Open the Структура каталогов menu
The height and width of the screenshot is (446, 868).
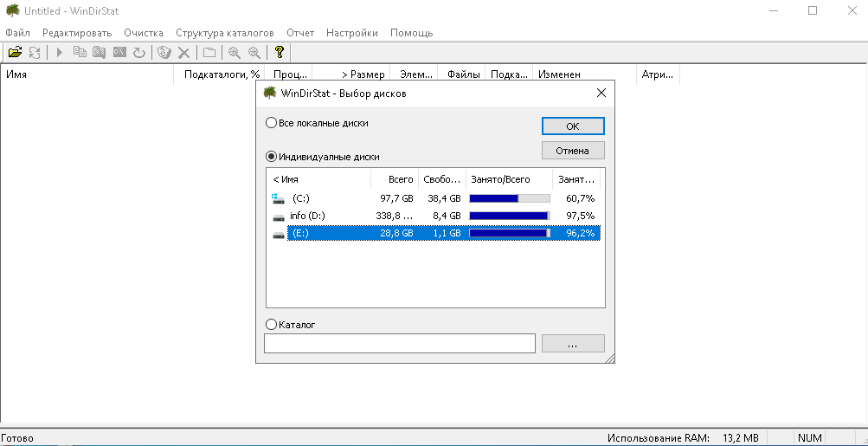pos(225,33)
